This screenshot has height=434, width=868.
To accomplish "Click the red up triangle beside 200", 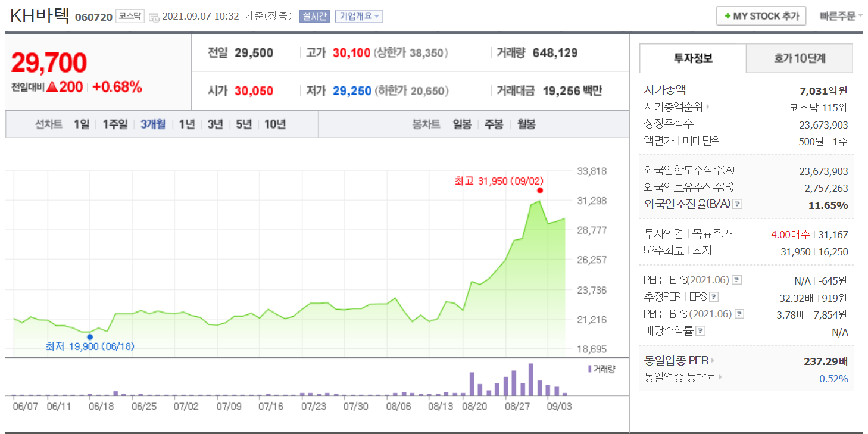I will click(x=52, y=87).
